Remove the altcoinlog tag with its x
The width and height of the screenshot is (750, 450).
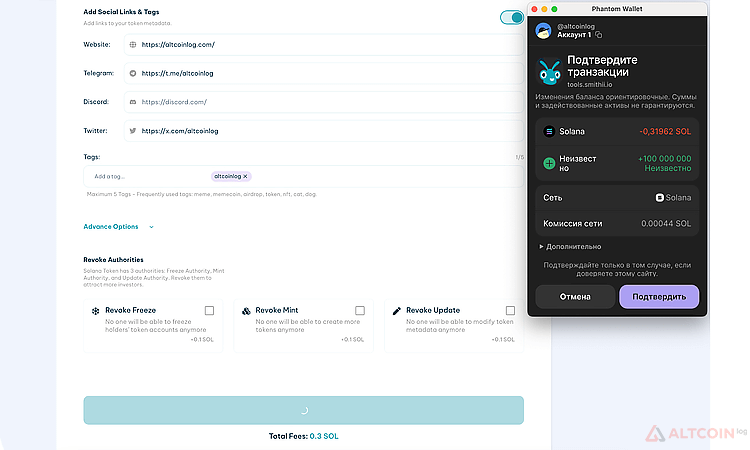coord(245,176)
